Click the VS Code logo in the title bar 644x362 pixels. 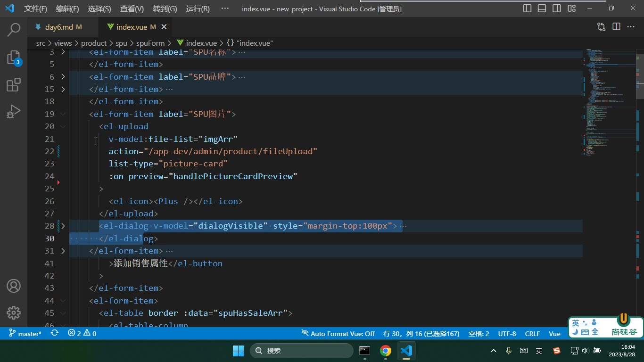(9, 8)
